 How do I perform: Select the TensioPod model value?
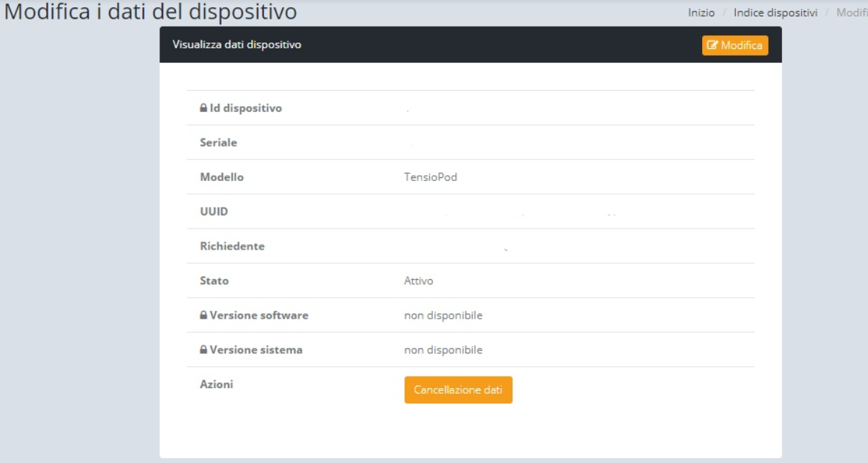431,177
